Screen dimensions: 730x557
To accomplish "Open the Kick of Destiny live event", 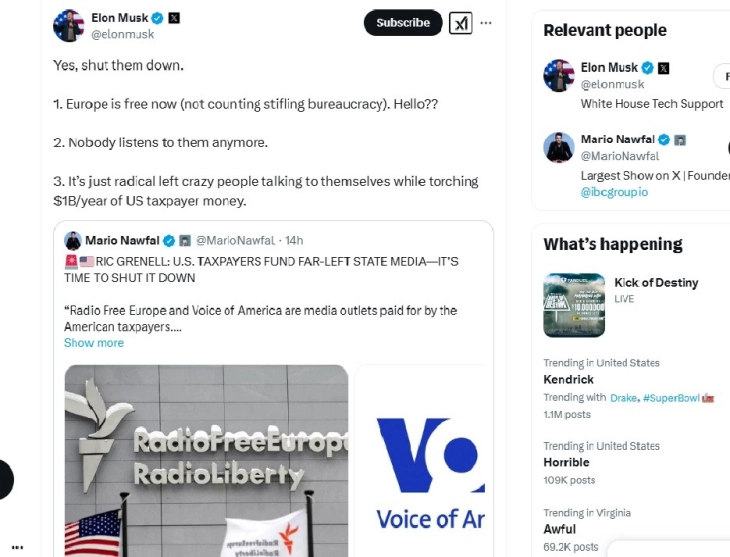I will click(655, 283).
